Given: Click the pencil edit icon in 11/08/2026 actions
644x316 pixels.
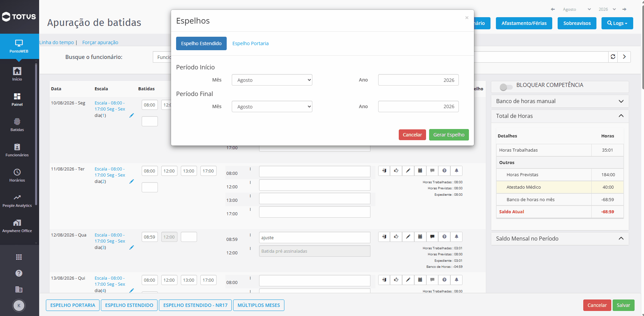Looking at the screenshot, I should click(408, 170).
